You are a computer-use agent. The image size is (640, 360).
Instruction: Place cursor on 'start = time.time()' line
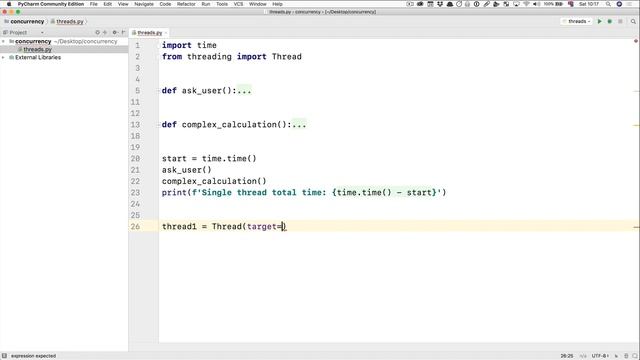pyautogui.click(x=209, y=159)
